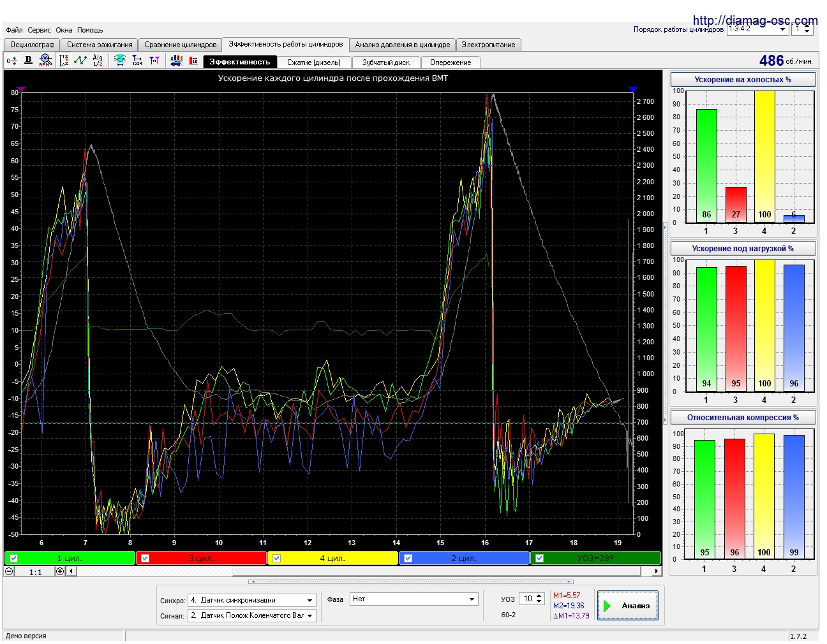Click the Анализ button
The width and height of the screenshot is (827, 644).
627,606
